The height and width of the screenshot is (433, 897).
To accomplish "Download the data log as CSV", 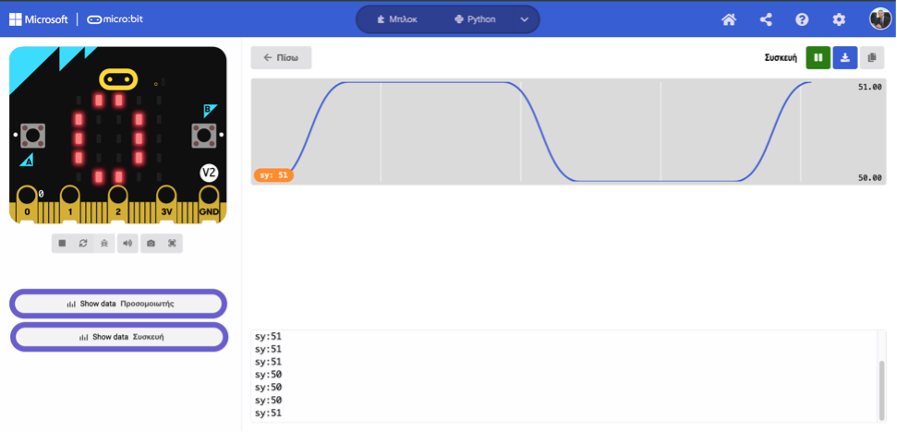I will (x=845, y=58).
